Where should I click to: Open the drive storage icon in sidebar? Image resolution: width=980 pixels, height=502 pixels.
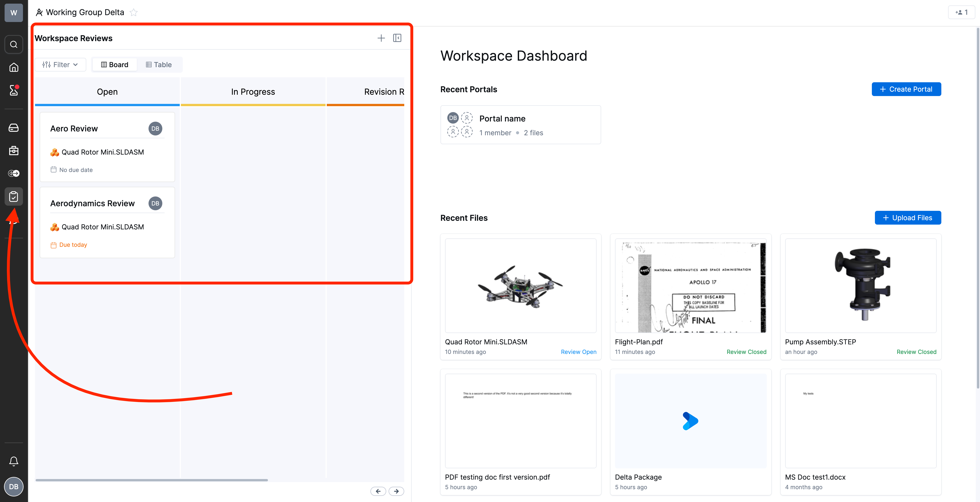pos(14,128)
